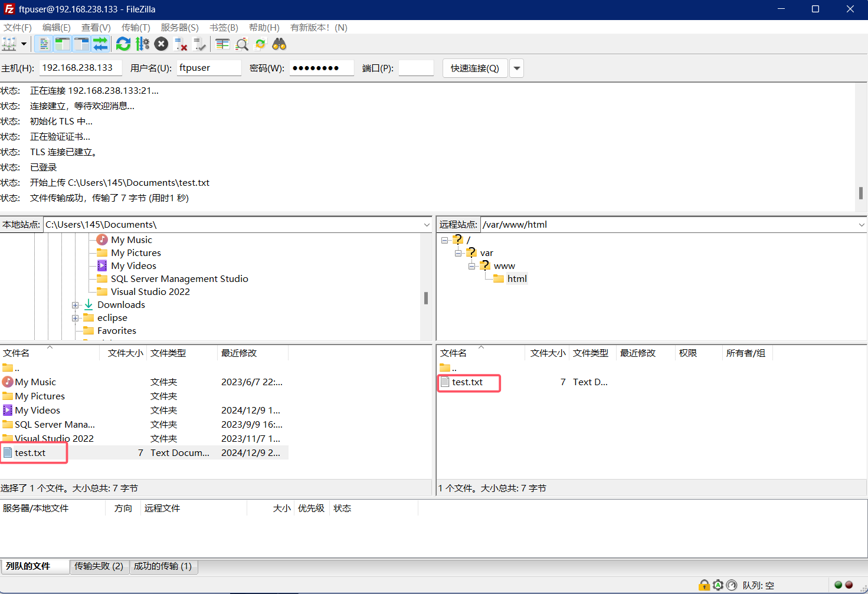Click the lock encryption icon in status bar
This screenshot has width=868, height=594.
pyautogui.click(x=704, y=585)
